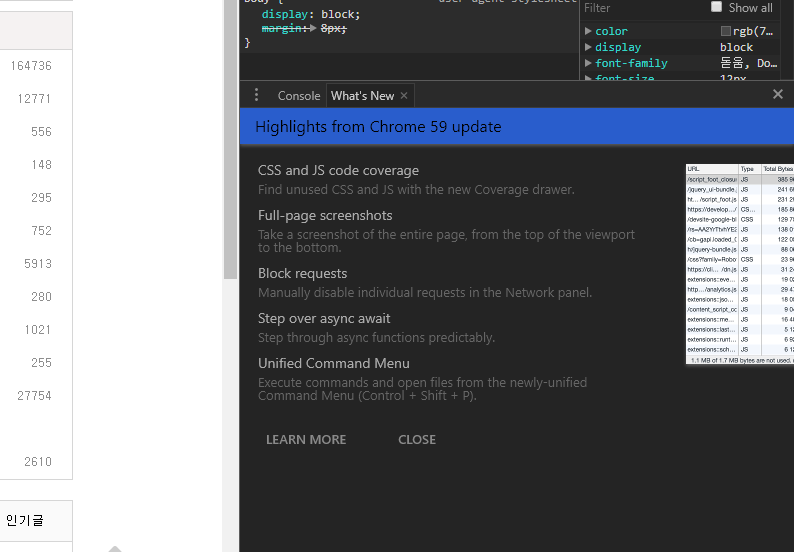Screen dimensions: 794x552
Task: Click the Full-page screenshots heading
Action: click(325, 215)
